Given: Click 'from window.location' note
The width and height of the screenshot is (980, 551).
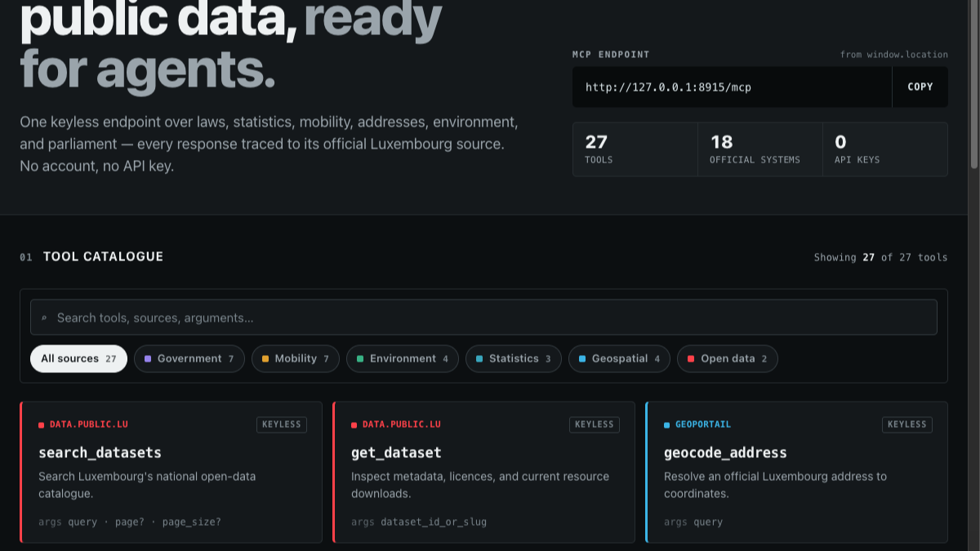Looking at the screenshot, I should 894,55.
